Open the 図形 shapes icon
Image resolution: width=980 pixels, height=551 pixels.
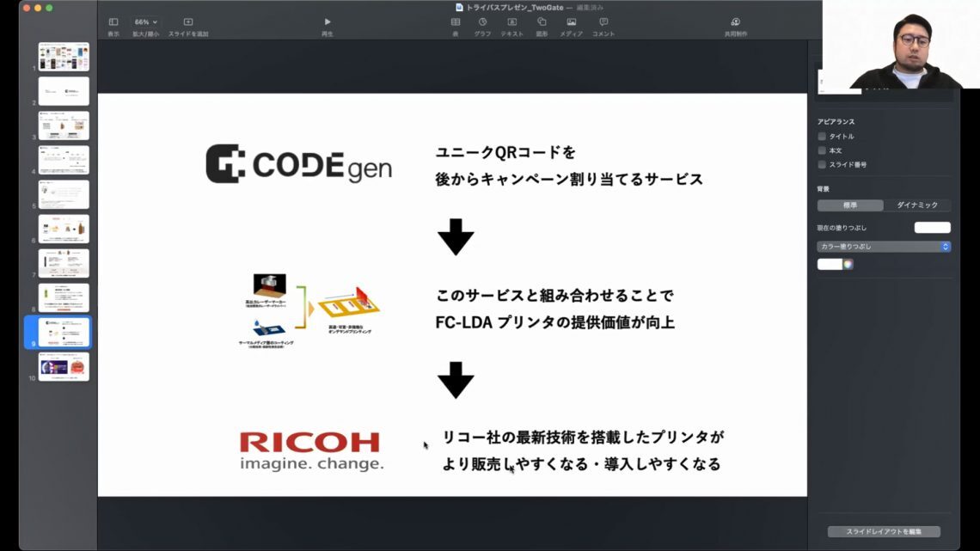click(x=542, y=22)
